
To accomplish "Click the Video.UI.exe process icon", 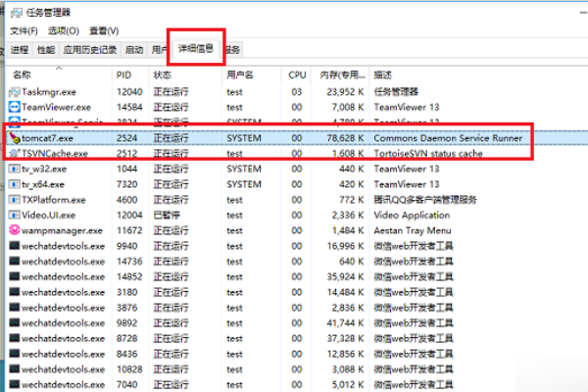I will 15,215.
